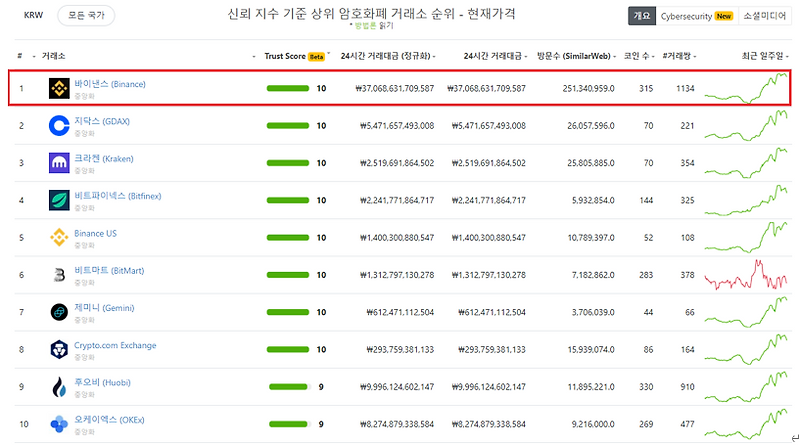Sort by the #거래쌍 column
This screenshot has height=445, width=800.
[x=679, y=56]
